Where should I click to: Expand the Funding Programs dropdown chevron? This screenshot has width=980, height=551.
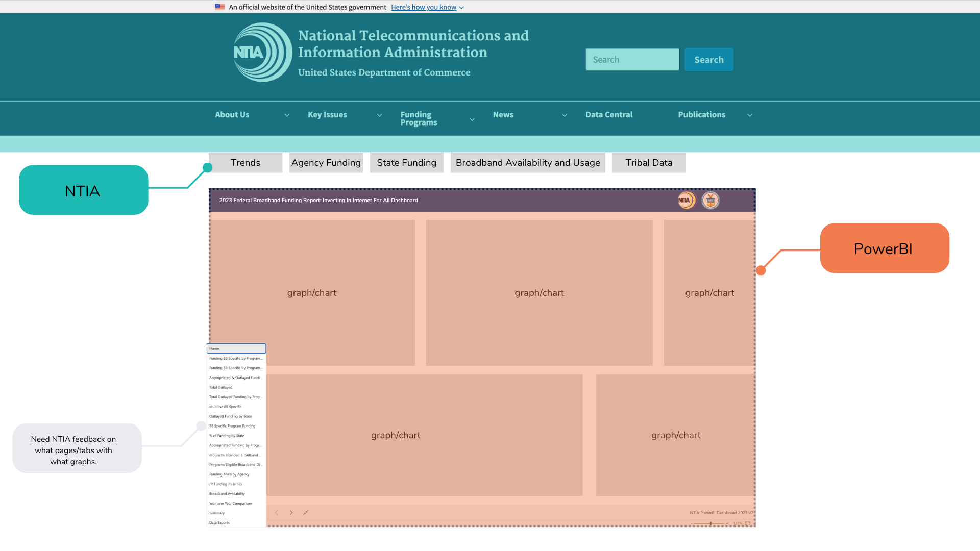click(x=472, y=119)
